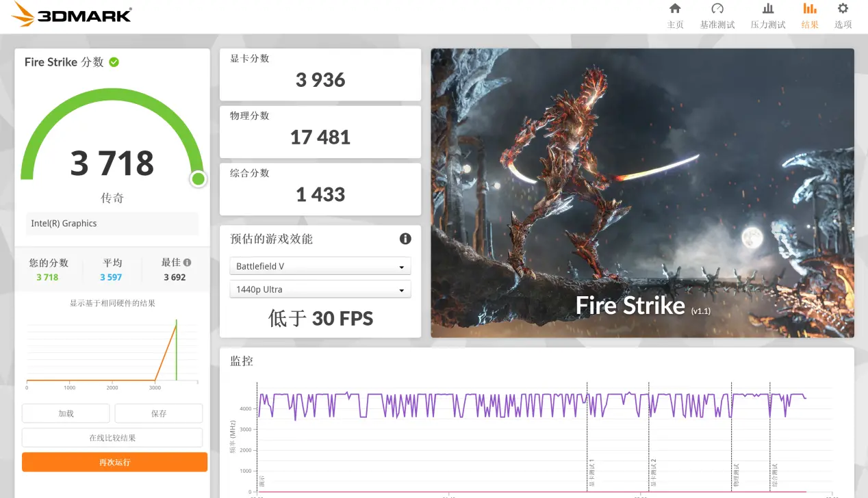Click the arrow on the Battlefield V selector
Viewport: 868px width, 498px height.
click(x=401, y=267)
